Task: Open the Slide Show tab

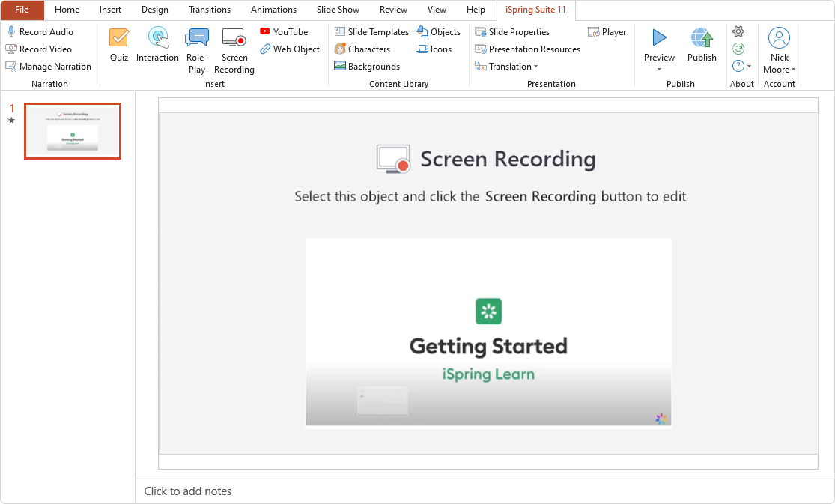Action: click(x=338, y=10)
